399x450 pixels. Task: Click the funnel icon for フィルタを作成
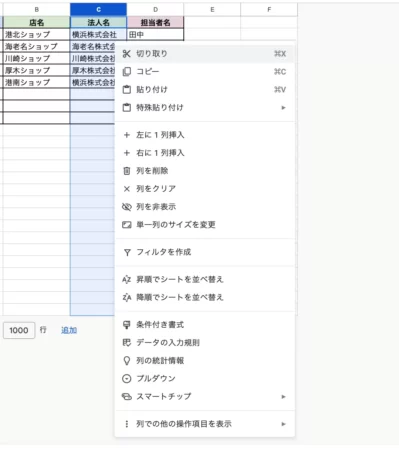127,252
